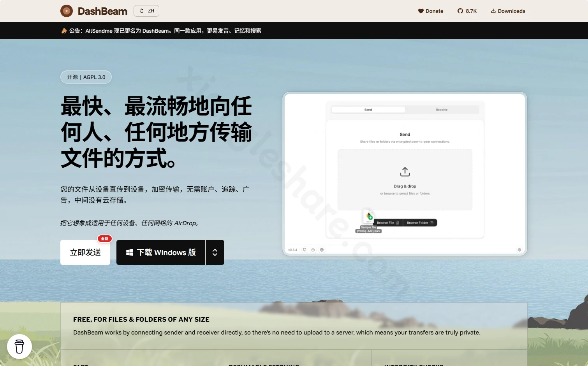Click Browse File in the preview
This screenshot has height=366, width=588.
click(x=388, y=223)
